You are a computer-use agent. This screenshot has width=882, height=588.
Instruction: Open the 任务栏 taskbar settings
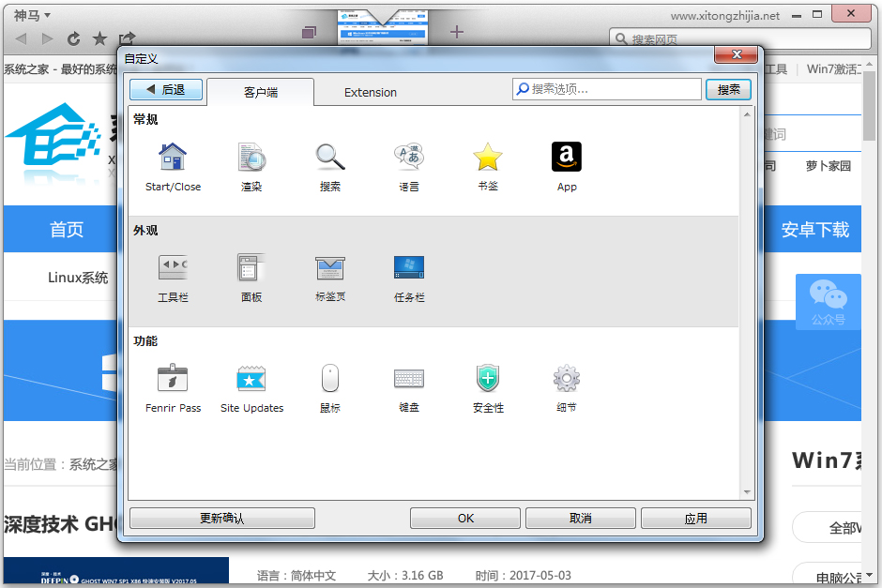click(x=409, y=267)
